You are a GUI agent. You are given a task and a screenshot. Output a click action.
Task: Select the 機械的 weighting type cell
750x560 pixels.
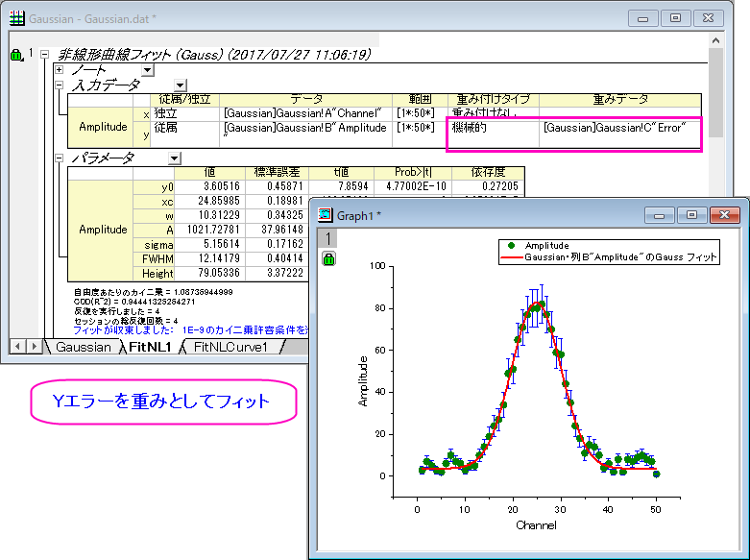494,134
